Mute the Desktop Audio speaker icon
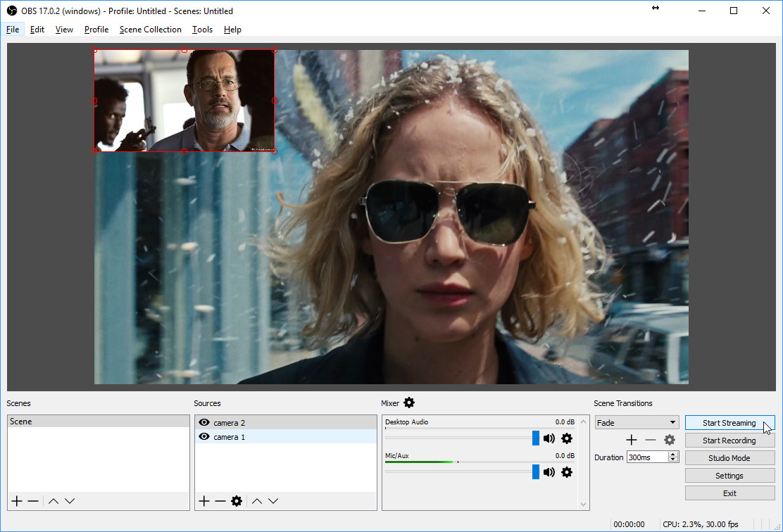 coord(549,438)
